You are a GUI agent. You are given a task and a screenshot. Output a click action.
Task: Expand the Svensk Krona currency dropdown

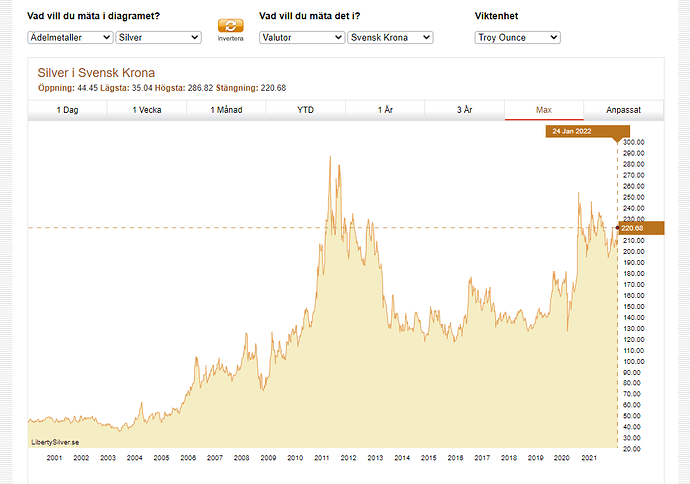tap(390, 37)
